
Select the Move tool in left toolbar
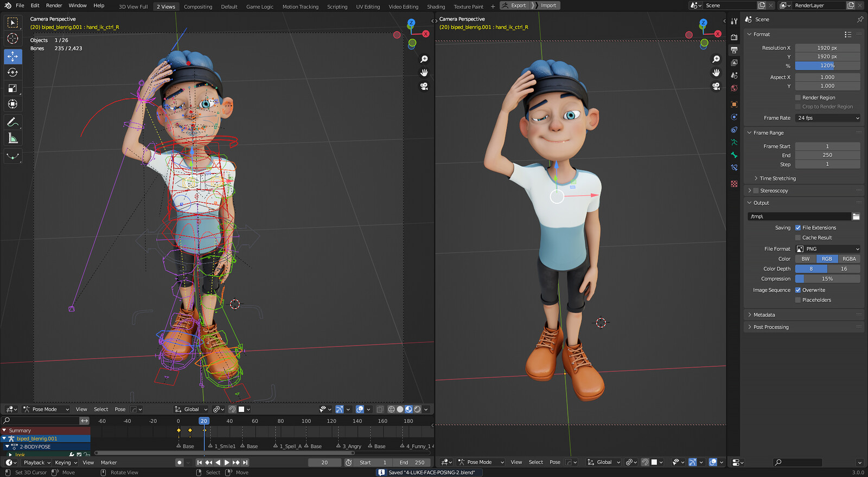coord(12,56)
